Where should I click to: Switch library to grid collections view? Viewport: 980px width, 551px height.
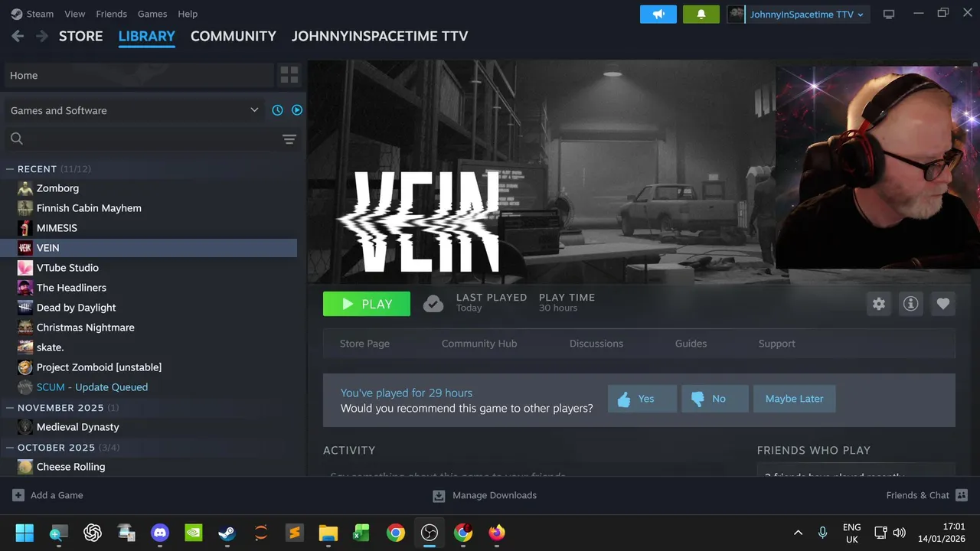pos(289,75)
